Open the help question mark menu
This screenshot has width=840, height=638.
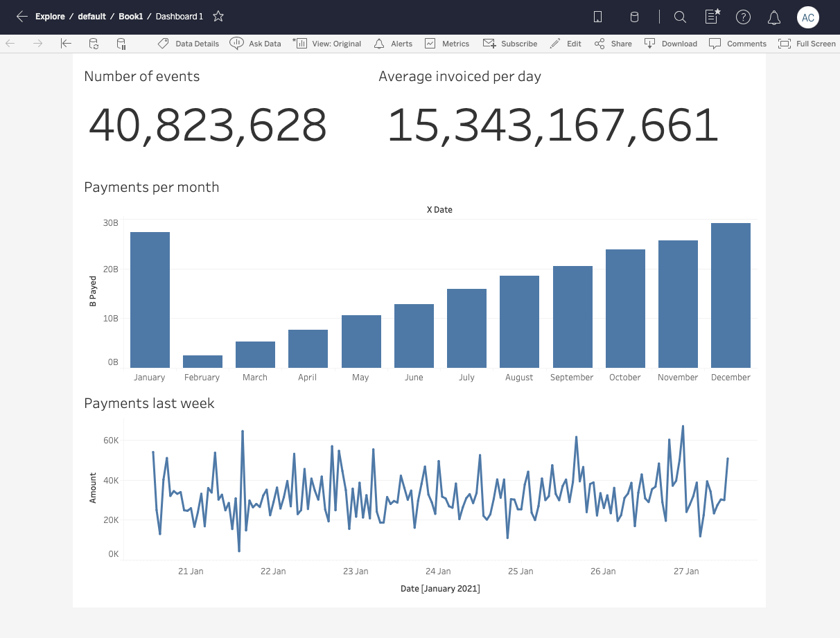743,17
